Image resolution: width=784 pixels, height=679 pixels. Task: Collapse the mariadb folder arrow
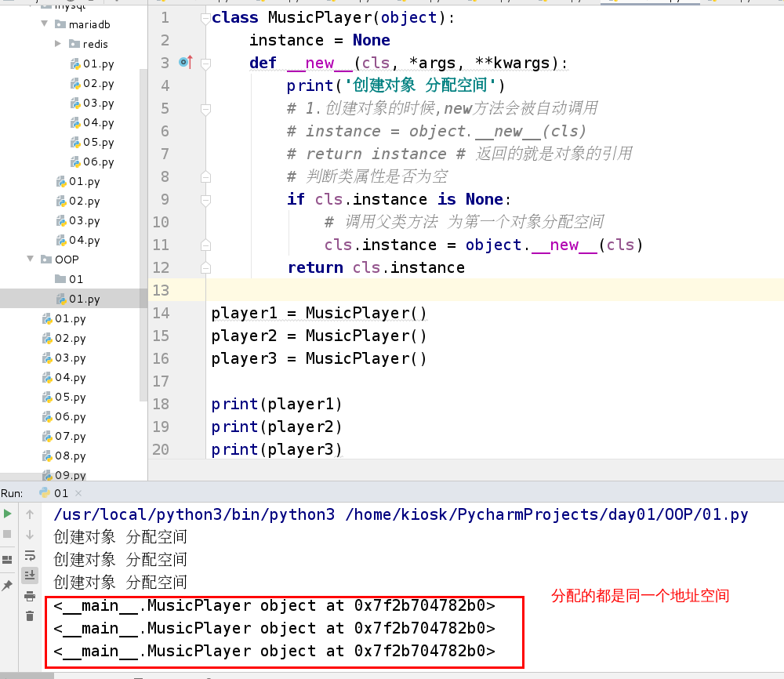coord(45,24)
